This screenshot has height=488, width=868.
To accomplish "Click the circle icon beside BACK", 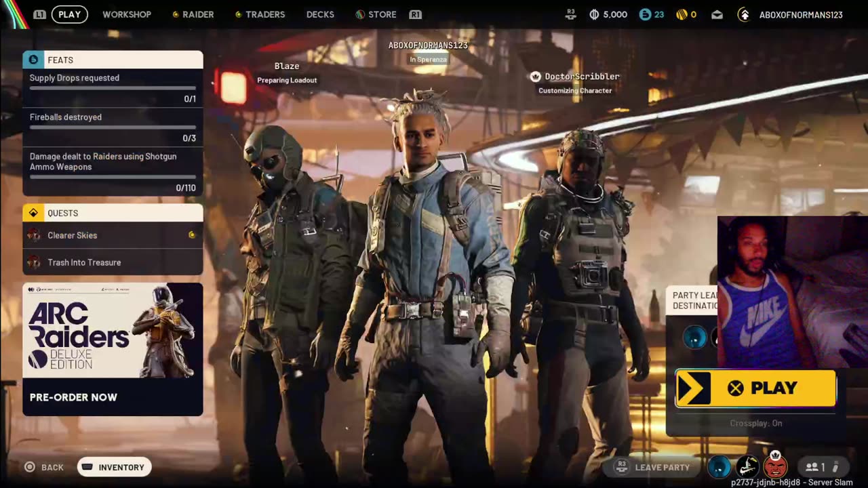I will pyautogui.click(x=30, y=467).
